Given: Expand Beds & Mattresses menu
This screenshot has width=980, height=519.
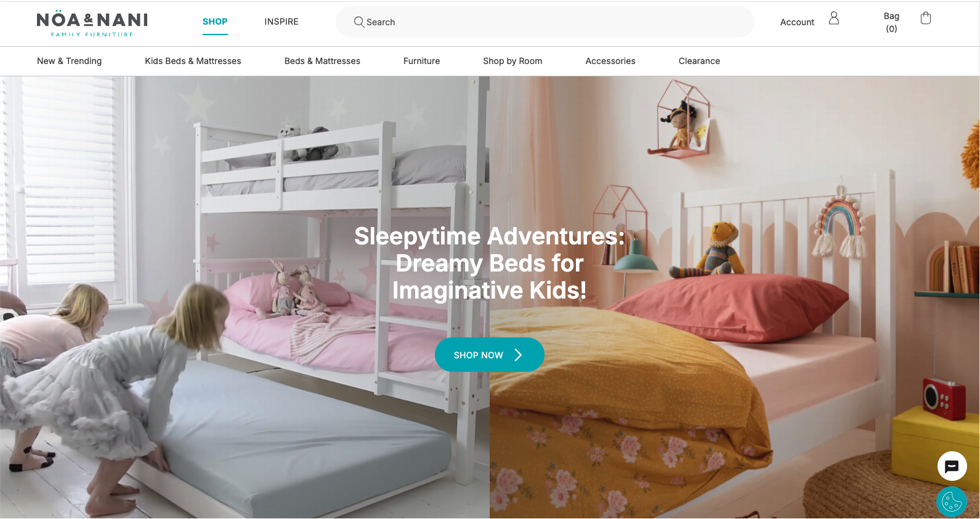Looking at the screenshot, I should [x=322, y=61].
